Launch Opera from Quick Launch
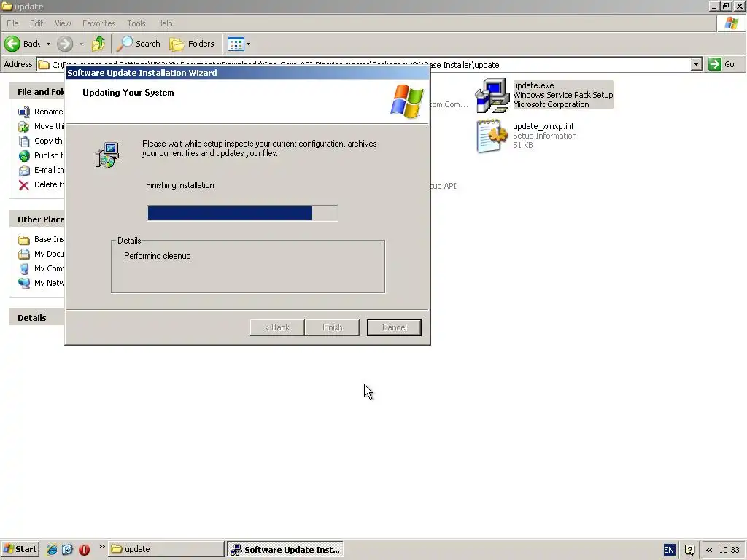This screenshot has width=747, height=560. (85, 550)
